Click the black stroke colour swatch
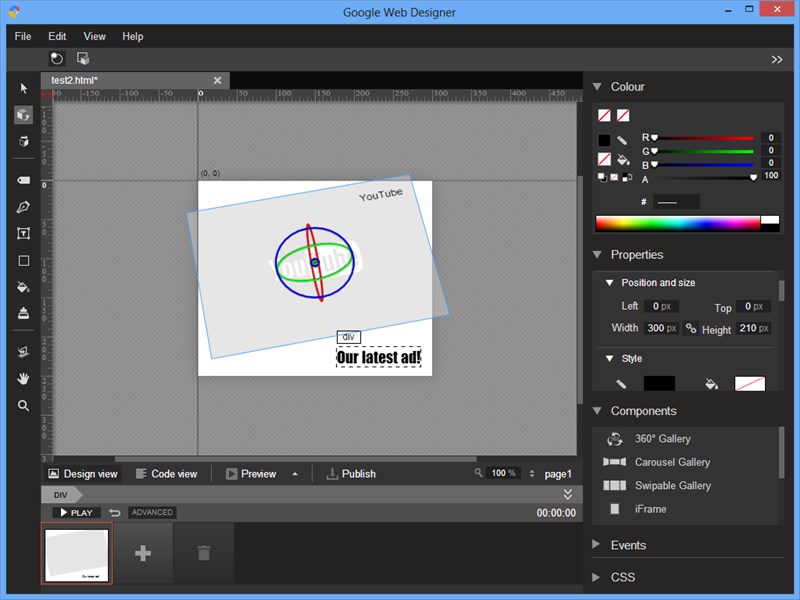The width and height of the screenshot is (800, 600). 604,140
